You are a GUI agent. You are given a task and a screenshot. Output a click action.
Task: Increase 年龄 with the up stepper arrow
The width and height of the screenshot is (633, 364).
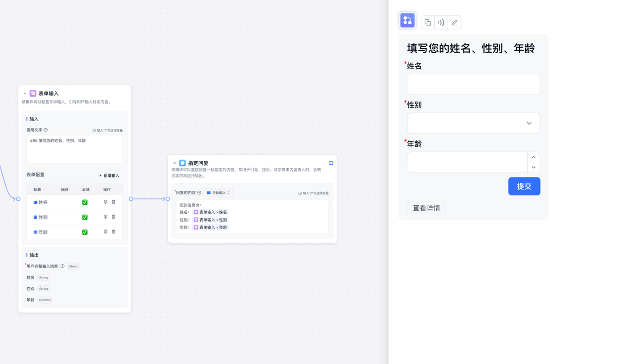pyautogui.click(x=534, y=157)
